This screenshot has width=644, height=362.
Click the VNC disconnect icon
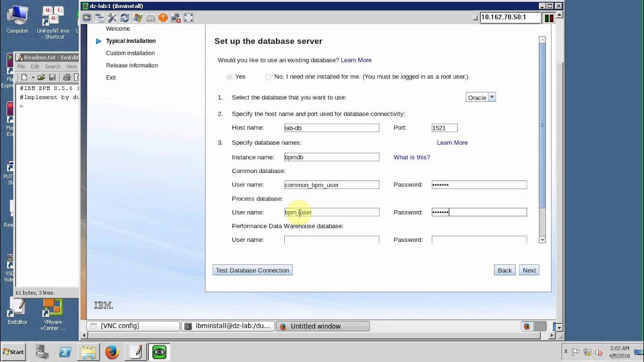click(176, 18)
